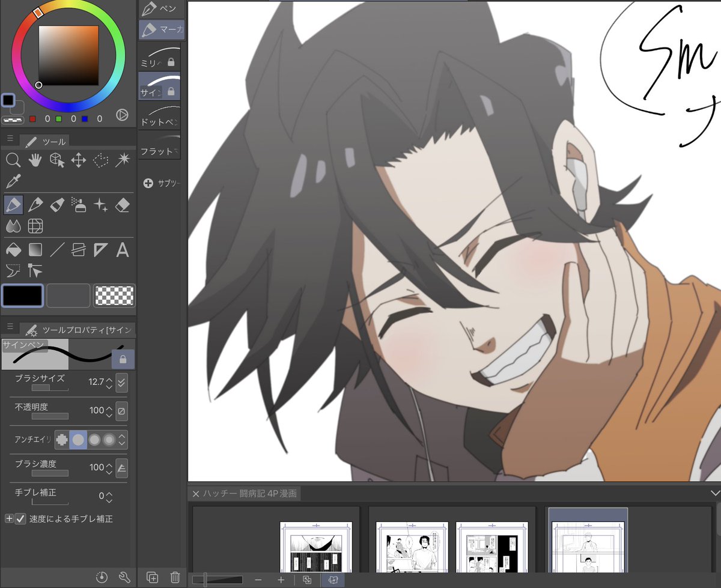Adjust 手ブレ補正 0 stepper arrows
Screen dimensions: 721x588
[109, 497]
